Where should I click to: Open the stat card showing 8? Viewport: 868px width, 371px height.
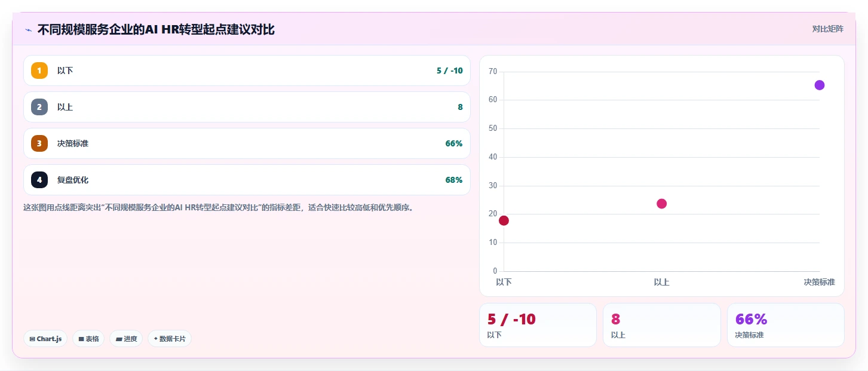(x=661, y=325)
